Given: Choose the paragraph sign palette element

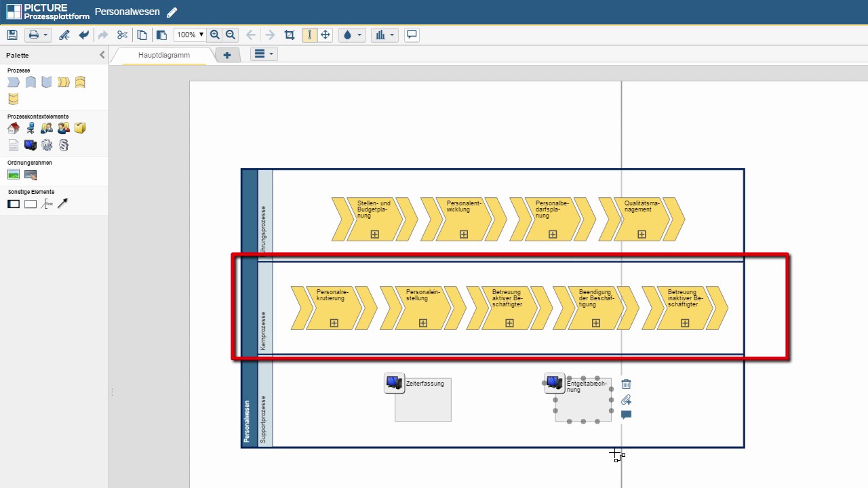Looking at the screenshot, I should (64, 145).
